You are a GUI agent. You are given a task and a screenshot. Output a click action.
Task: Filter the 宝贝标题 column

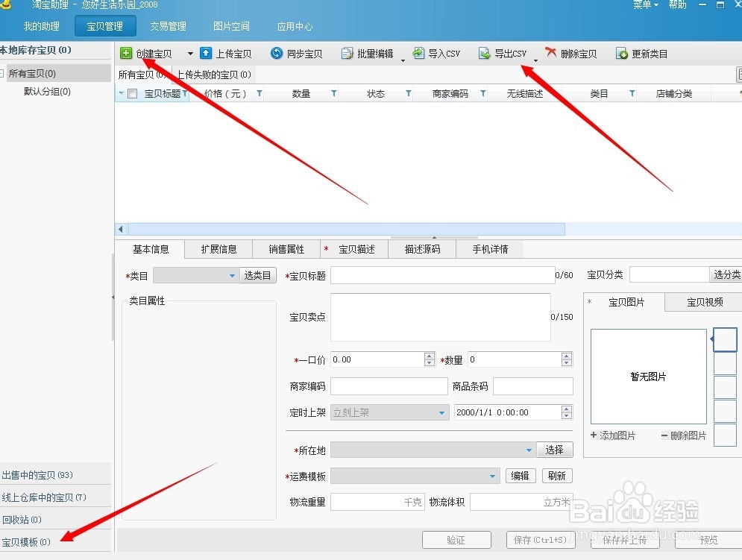click(184, 93)
